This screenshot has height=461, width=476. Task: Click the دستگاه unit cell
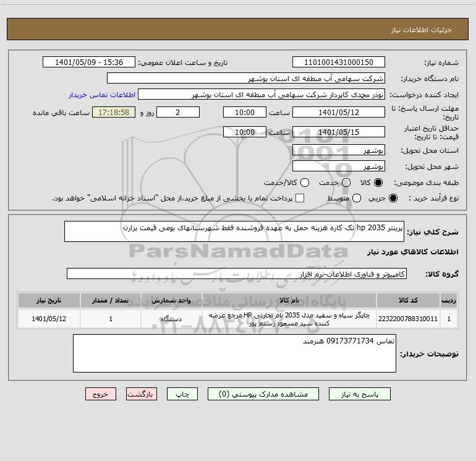(x=171, y=319)
